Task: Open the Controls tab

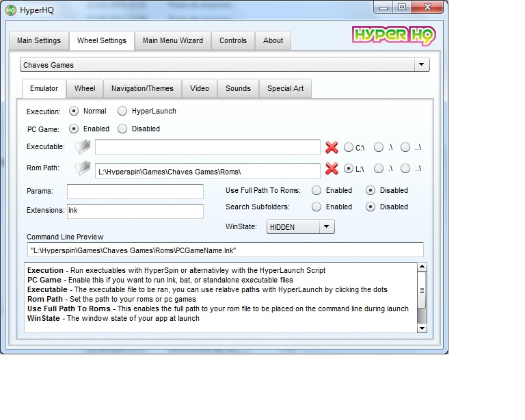Action: [x=233, y=40]
